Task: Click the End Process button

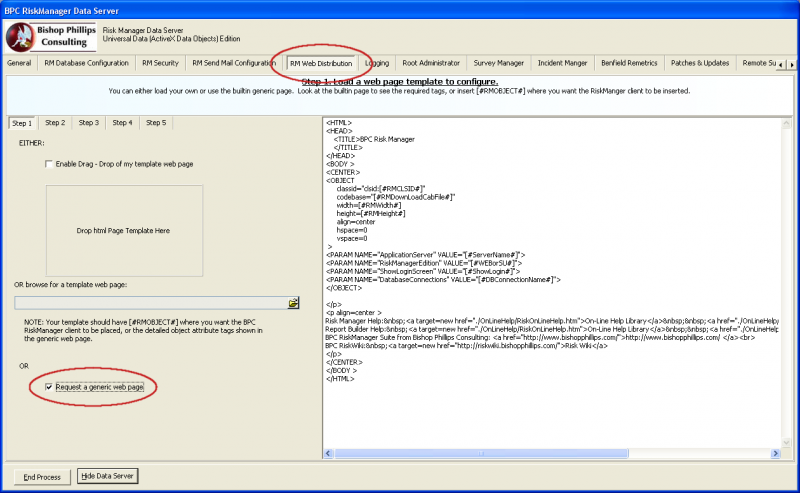Action: [x=42, y=477]
